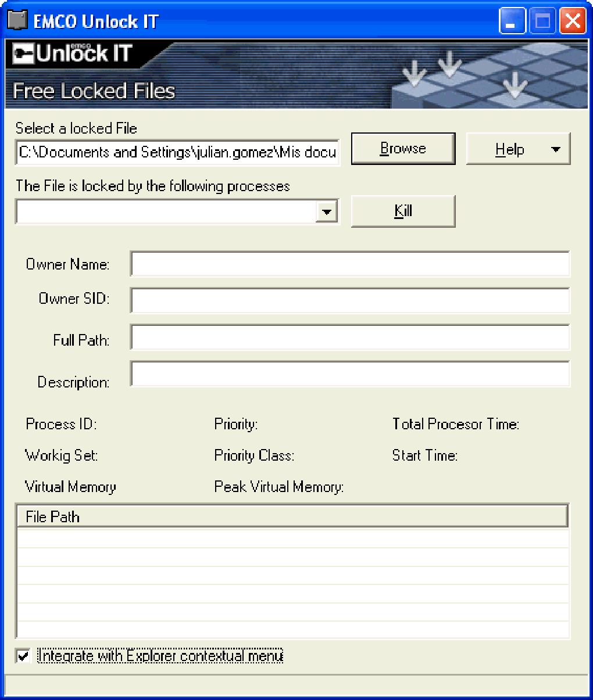Click the Virtual Memory label
Screen dimensions: 593x700
tap(70, 487)
